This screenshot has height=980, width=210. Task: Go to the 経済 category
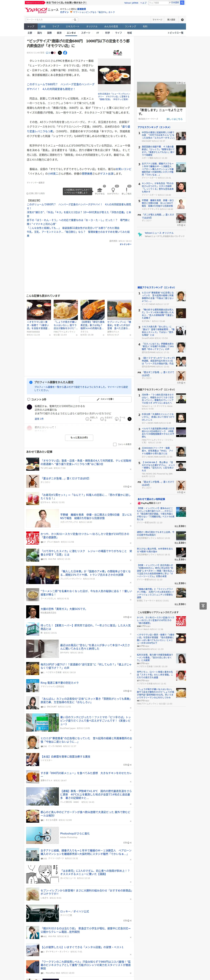(59, 33)
